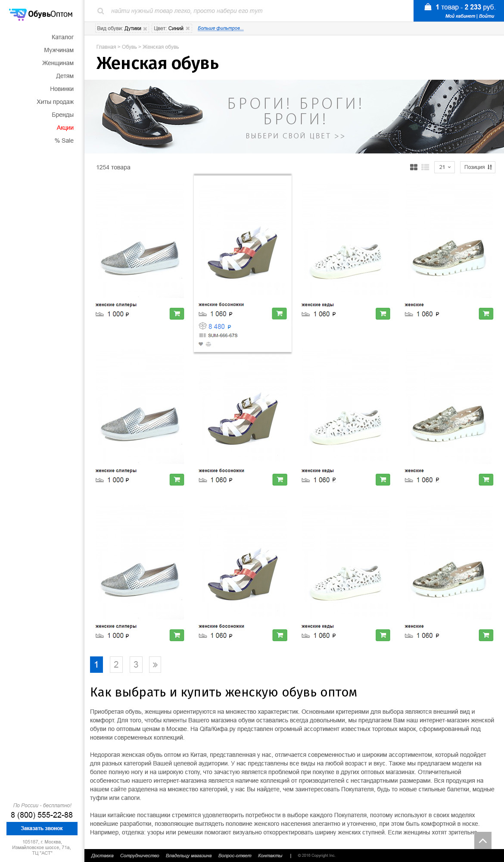Click the search magnifier icon

click(100, 11)
